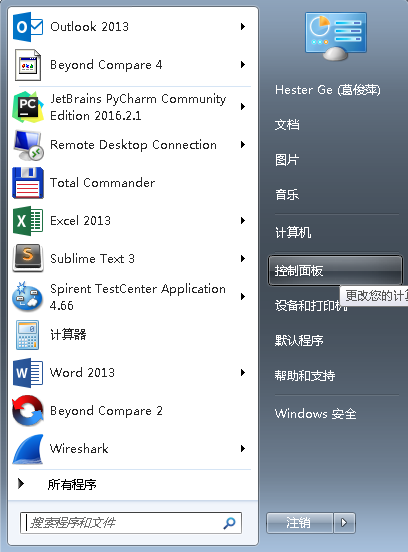
Task: Expand PyCharm recent projects arrow
Action: point(243,106)
